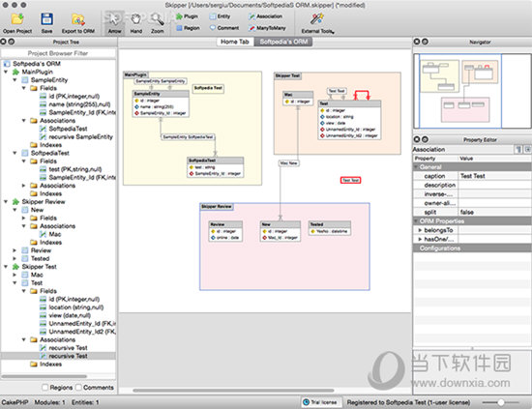Select the ManyToMany tool

267,28
